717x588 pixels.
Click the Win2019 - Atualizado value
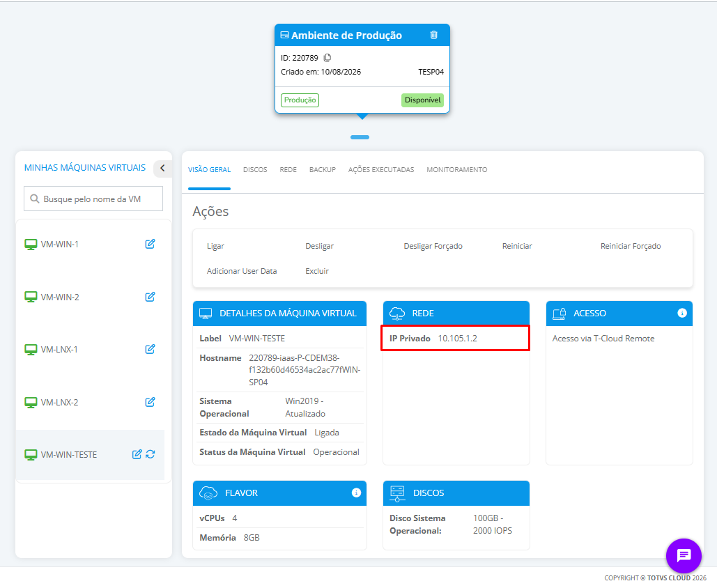pyautogui.click(x=305, y=408)
